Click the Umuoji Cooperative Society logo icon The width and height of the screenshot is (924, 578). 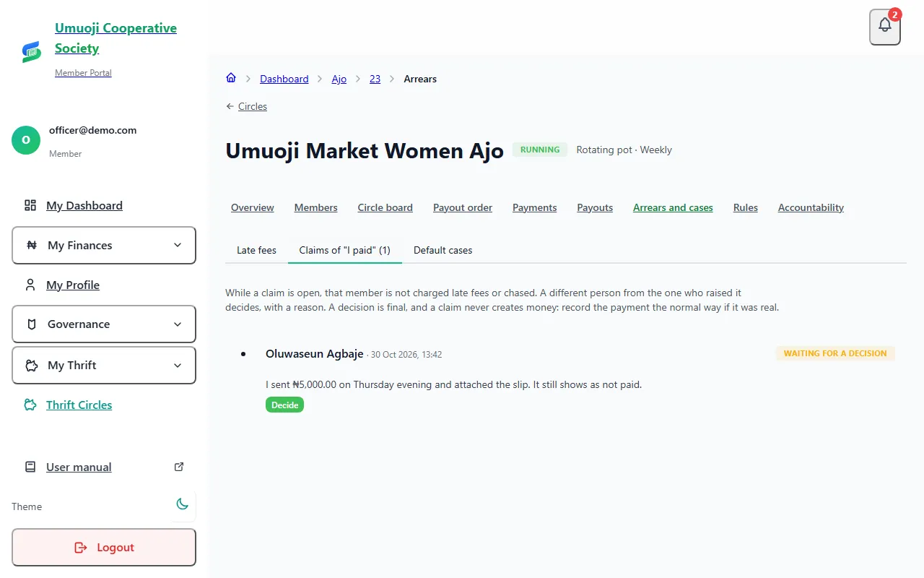pos(31,51)
